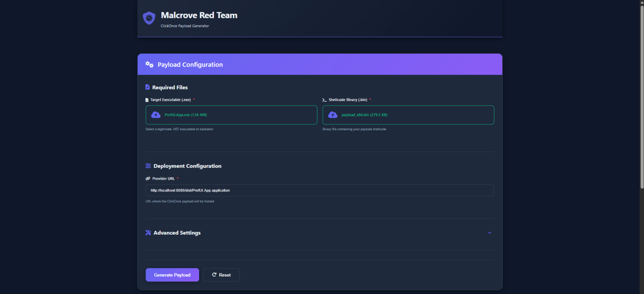Open the Advanced Settings section heading

point(177,233)
